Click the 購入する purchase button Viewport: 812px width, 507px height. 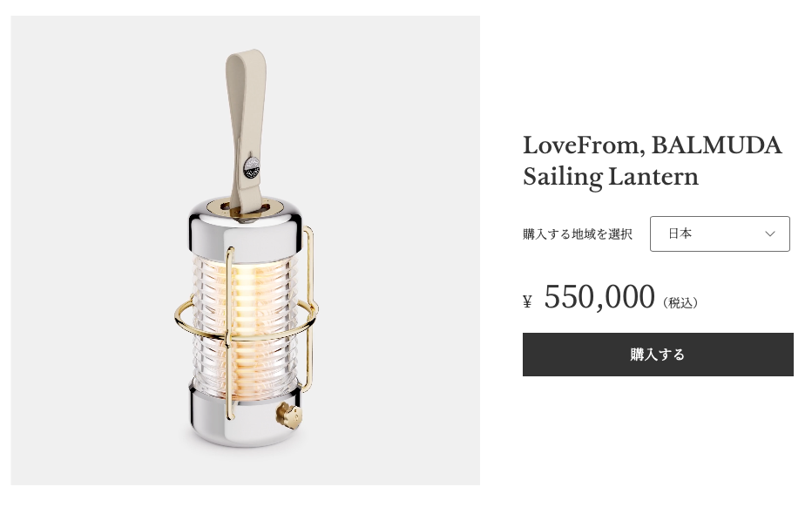pos(658,355)
